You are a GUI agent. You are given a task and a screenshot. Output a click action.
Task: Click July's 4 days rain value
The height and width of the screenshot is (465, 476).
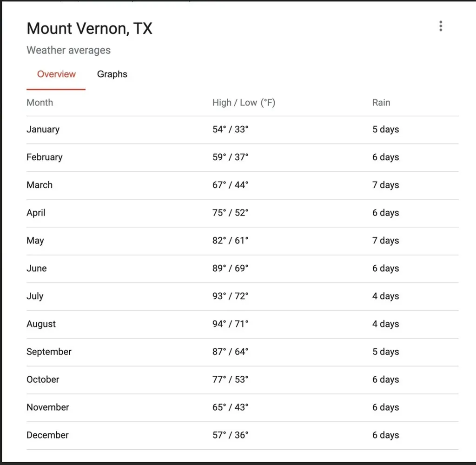click(385, 296)
